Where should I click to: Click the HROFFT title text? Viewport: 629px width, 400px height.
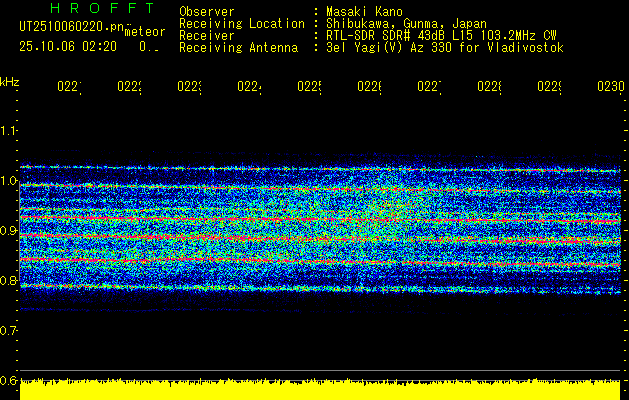click(103, 8)
